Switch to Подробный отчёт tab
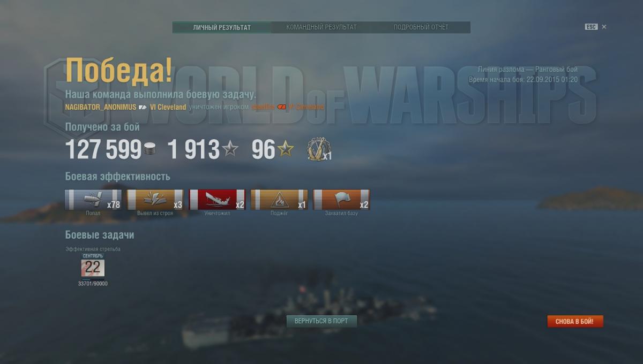This screenshot has height=364, width=643. [421, 27]
